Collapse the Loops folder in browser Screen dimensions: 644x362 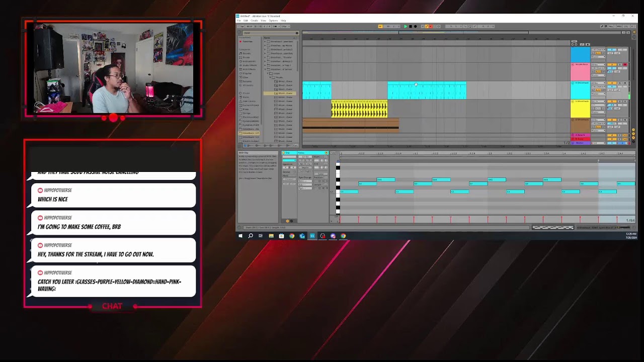[268, 73]
